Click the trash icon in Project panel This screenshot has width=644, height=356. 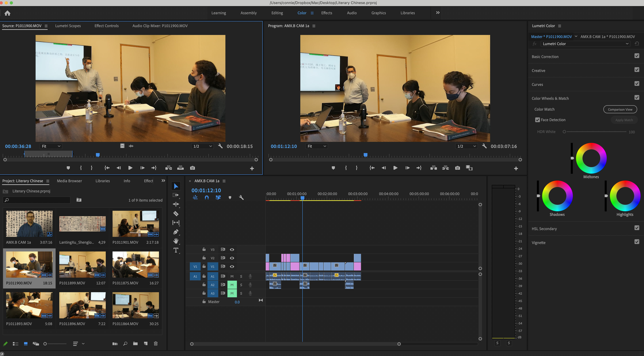pyautogui.click(x=156, y=343)
